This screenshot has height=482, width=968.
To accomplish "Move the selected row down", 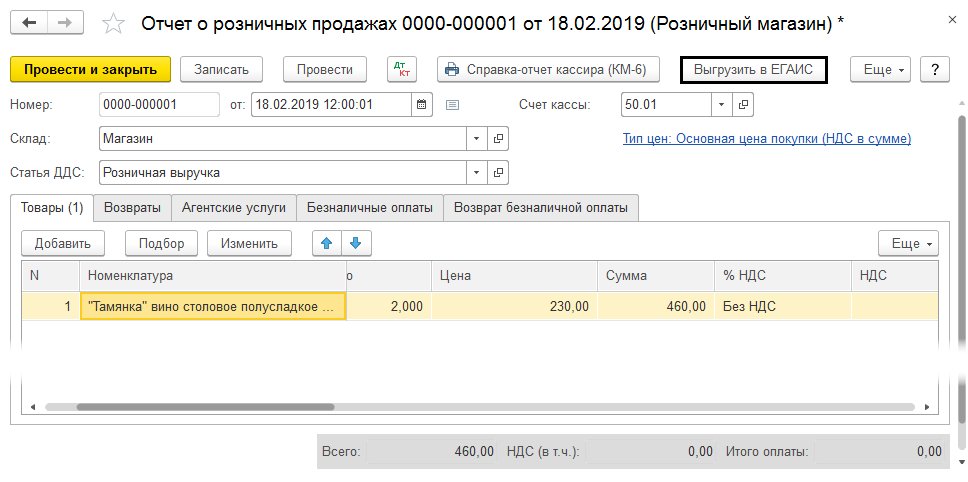I will [355, 243].
